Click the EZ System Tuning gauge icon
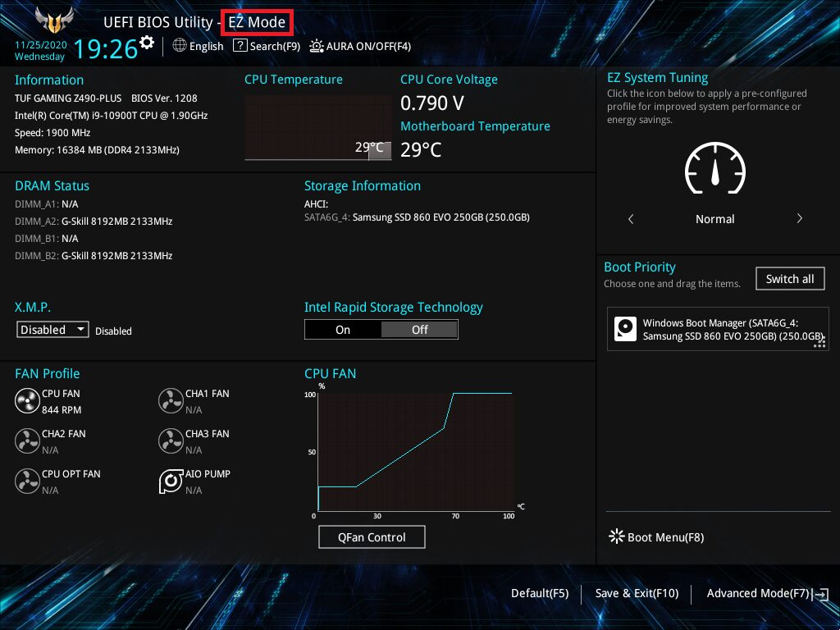Screen dimensions: 840x630 tap(714, 168)
